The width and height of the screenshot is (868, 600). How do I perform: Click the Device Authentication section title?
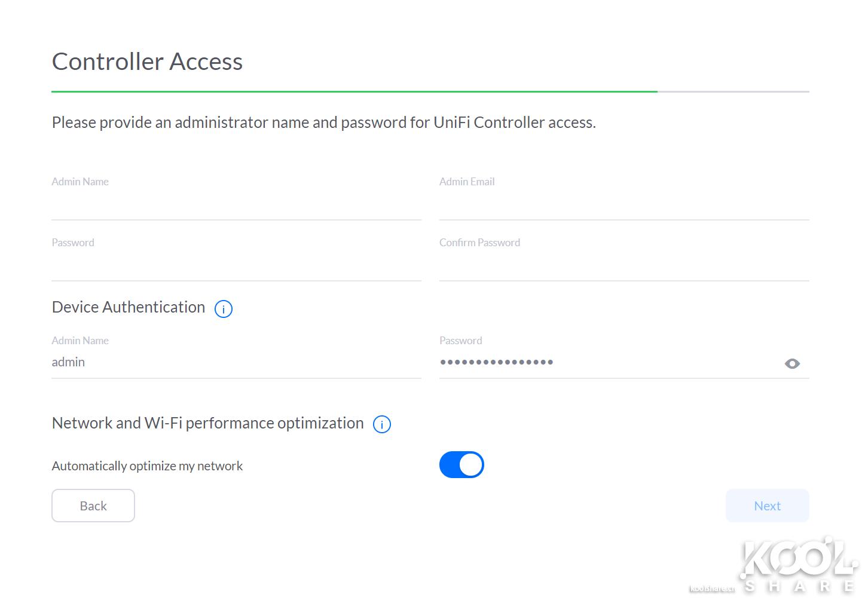[128, 307]
